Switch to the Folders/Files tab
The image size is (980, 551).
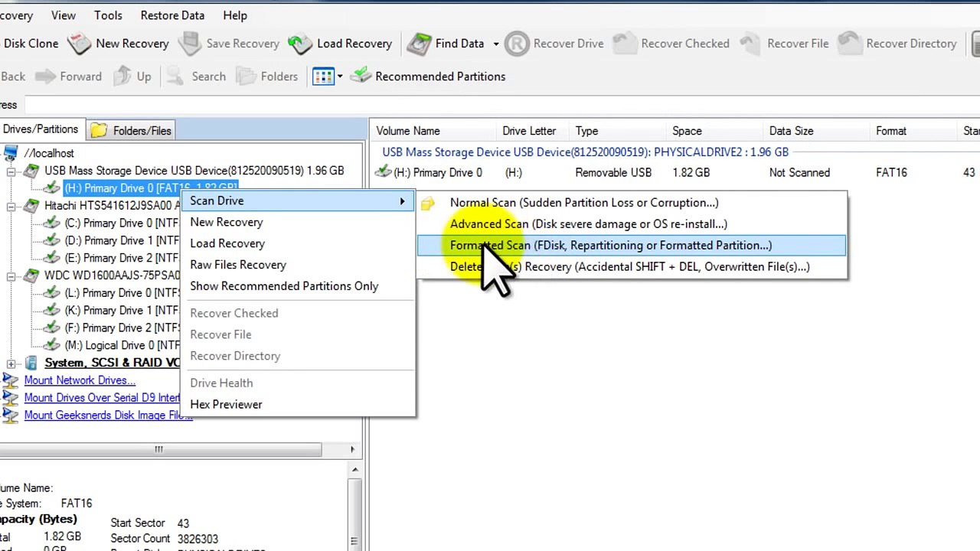pos(131,131)
